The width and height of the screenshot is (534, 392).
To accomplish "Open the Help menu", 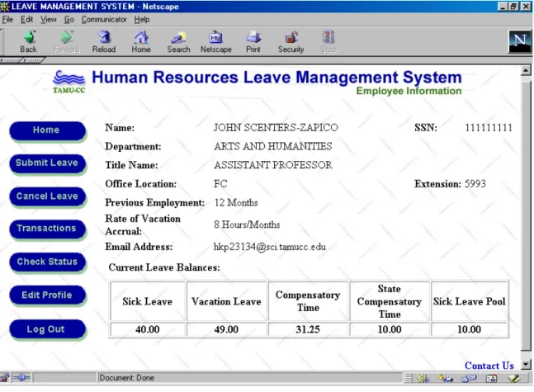I will [x=142, y=20].
